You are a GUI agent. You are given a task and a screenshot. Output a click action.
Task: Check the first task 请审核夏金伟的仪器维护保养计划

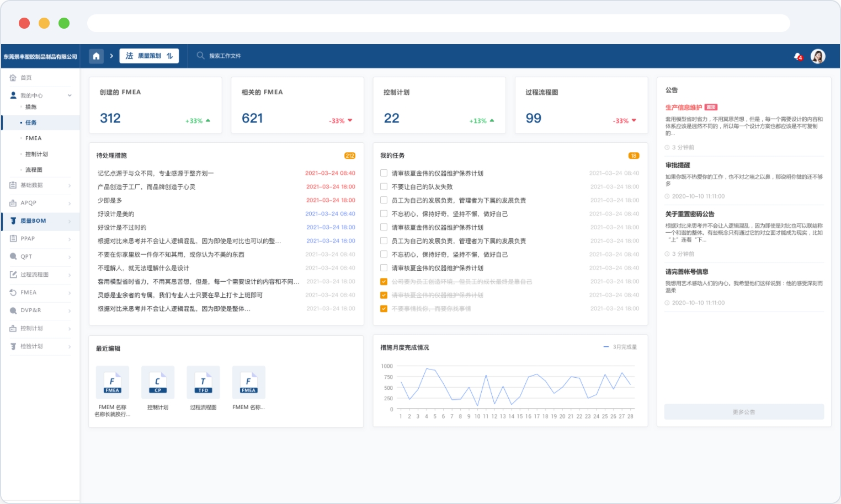coord(384,173)
